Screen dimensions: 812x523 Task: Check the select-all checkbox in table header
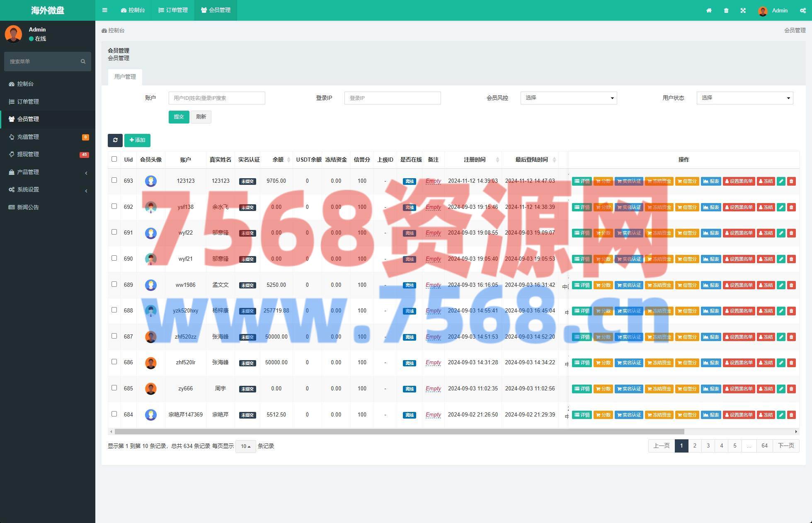coord(114,159)
